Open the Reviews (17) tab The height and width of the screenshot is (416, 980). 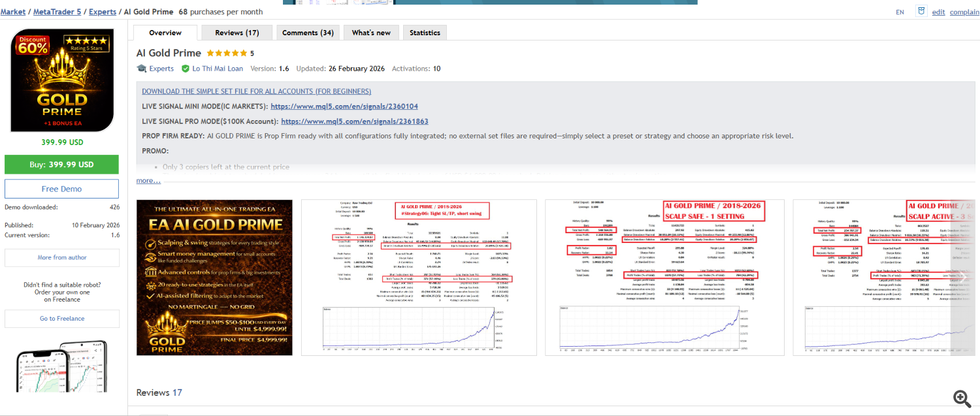[237, 33]
